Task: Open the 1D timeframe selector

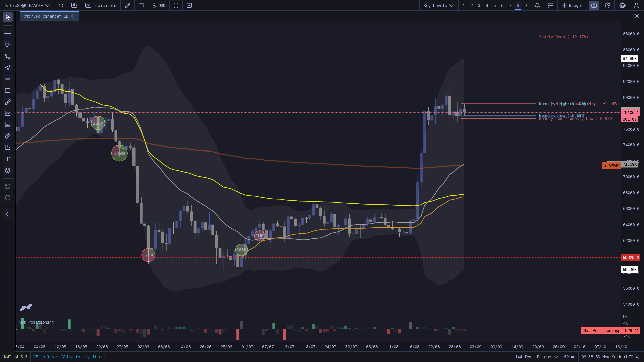Action: click(61, 5)
